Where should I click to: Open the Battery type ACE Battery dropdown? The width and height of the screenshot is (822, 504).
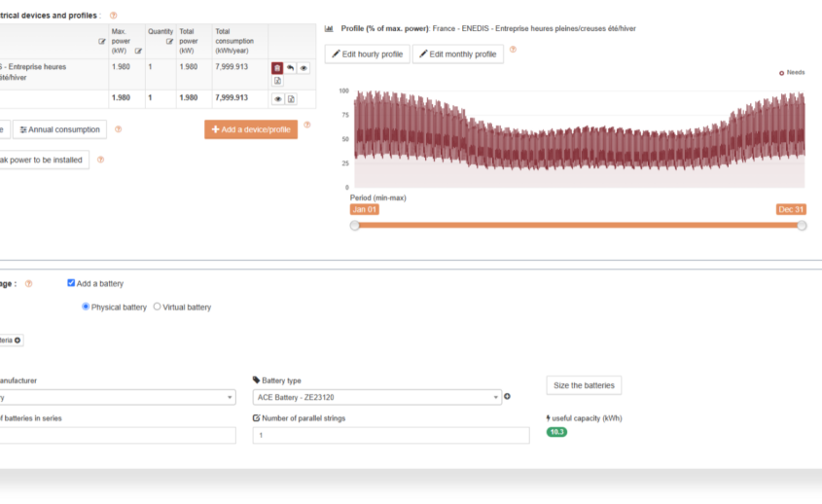tap(376, 398)
